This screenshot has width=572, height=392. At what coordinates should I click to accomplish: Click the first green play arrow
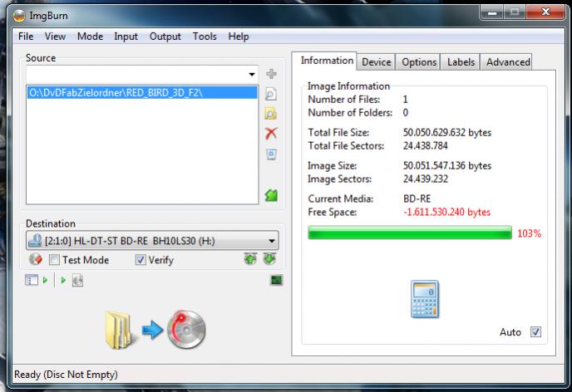pos(45,280)
